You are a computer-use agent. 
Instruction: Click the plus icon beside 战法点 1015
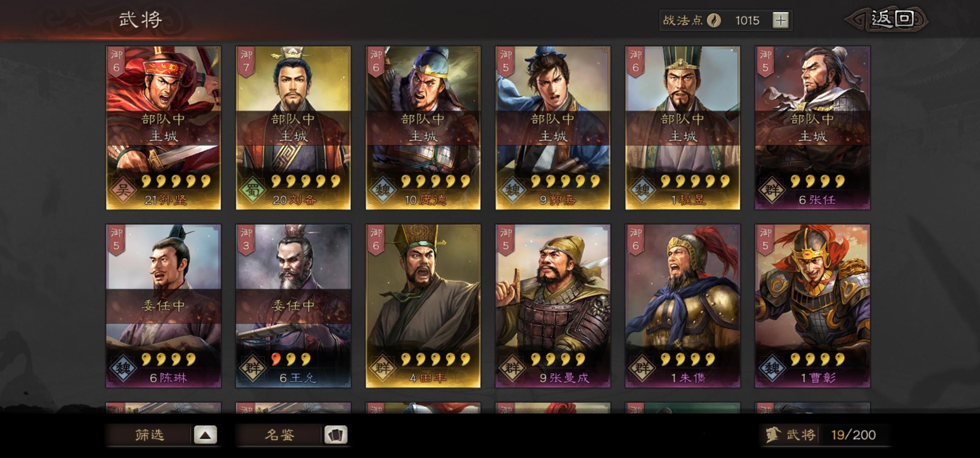tap(780, 20)
